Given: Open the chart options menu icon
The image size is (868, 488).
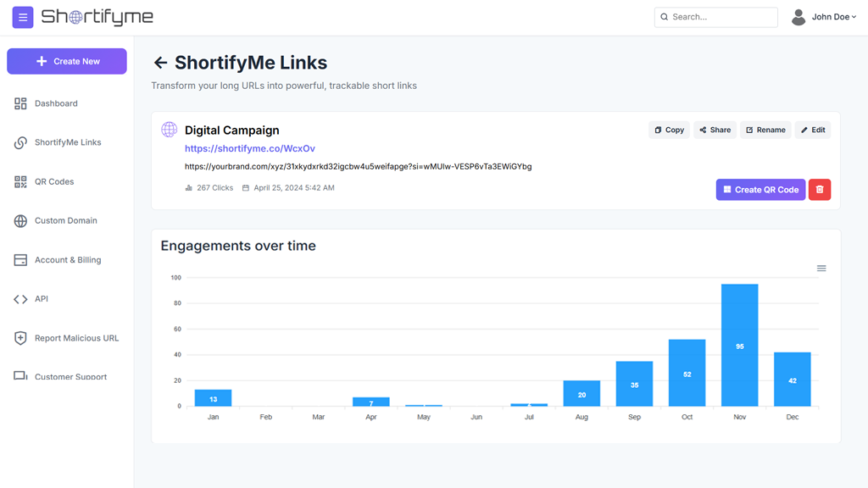Looking at the screenshot, I should [x=821, y=268].
